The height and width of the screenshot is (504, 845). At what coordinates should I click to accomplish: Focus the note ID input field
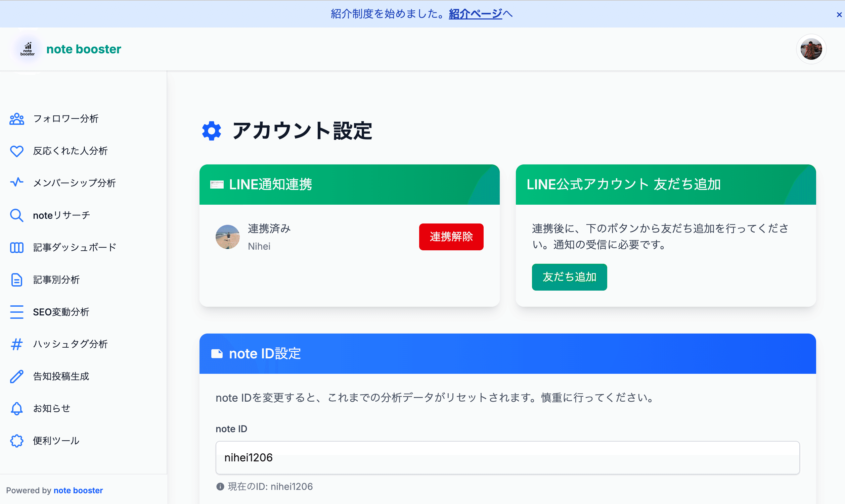[507, 457]
